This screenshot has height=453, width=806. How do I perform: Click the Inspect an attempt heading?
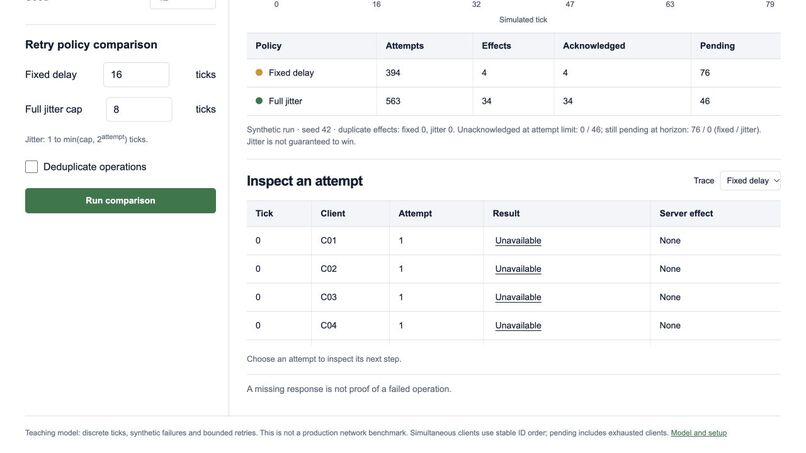tap(304, 181)
